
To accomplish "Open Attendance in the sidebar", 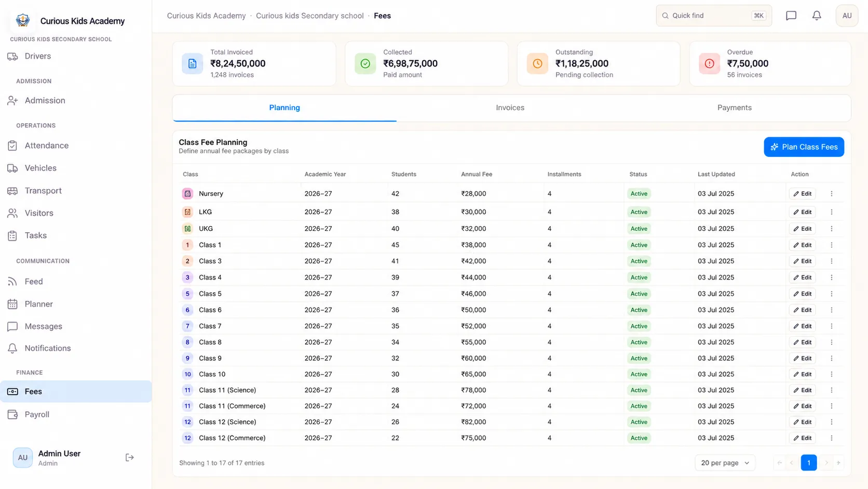I will [76, 146].
